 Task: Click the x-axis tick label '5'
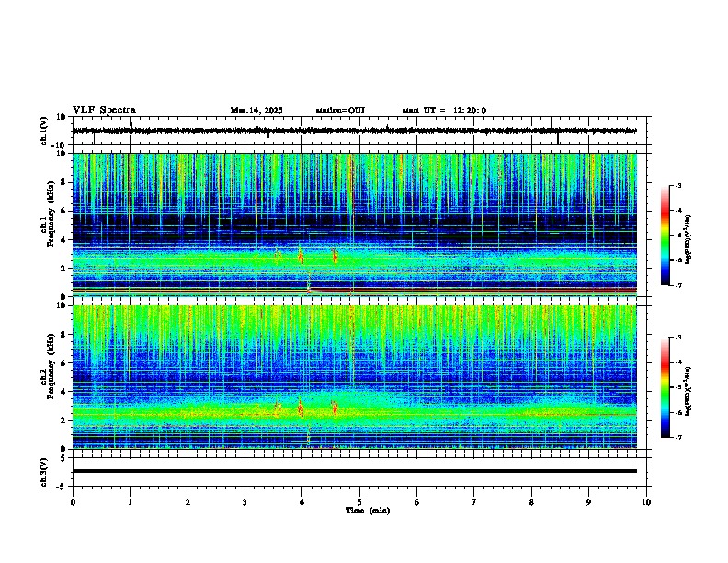(x=359, y=502)
